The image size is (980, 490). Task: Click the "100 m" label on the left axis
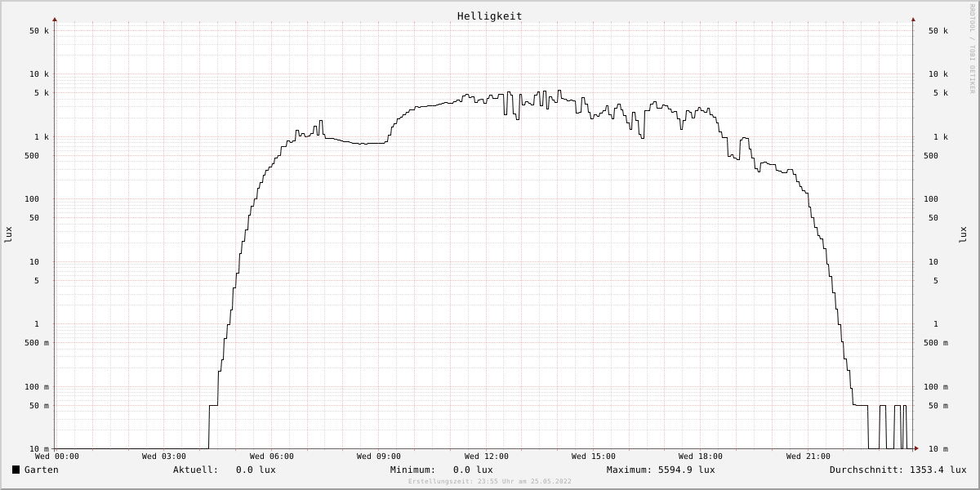(37, 387)
